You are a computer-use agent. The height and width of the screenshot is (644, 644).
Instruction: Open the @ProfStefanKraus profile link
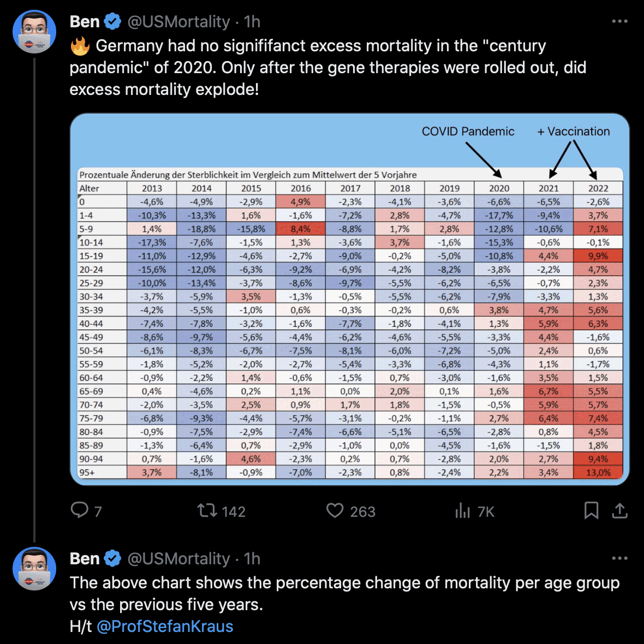tap(165, 626)
